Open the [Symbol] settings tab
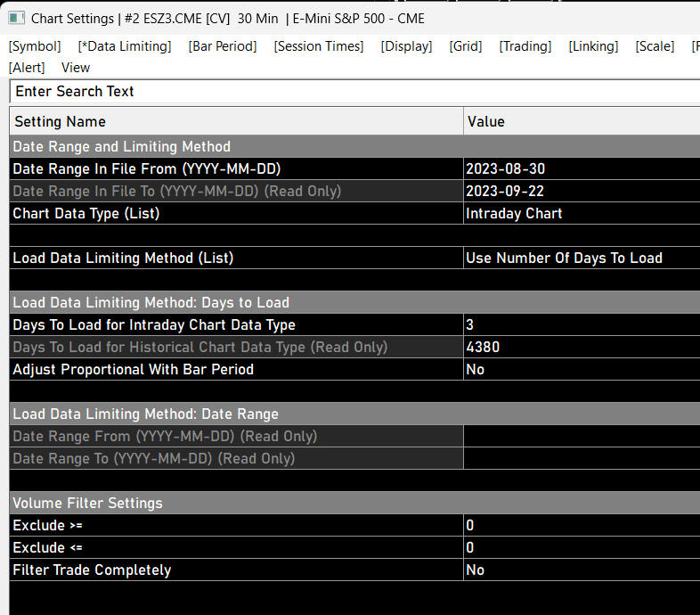The height and width of the screenshot is (615, 700). point(35,46)
